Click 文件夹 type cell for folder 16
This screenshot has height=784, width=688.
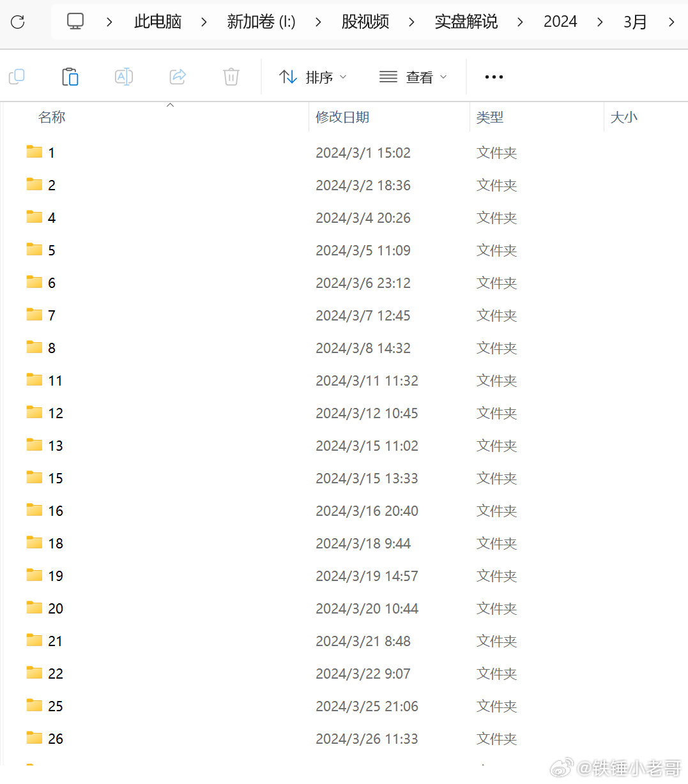pyautogui.click(x=496, y=511)
